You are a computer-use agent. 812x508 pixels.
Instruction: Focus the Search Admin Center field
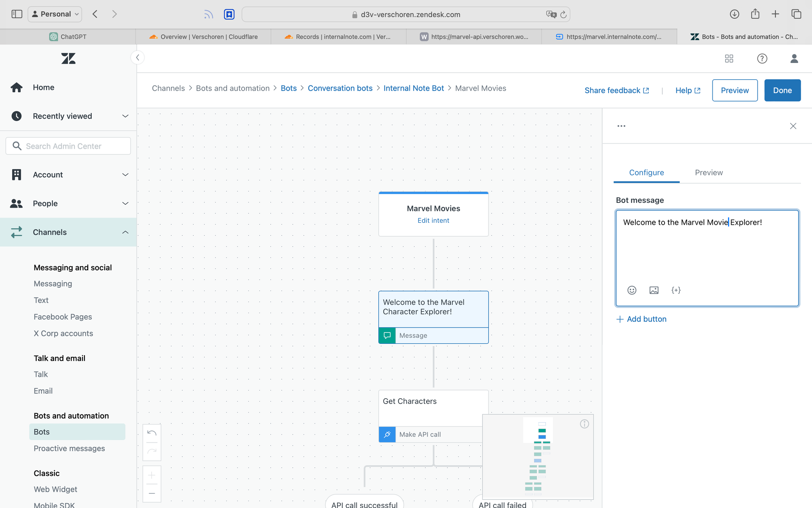[x=68, y=146]
